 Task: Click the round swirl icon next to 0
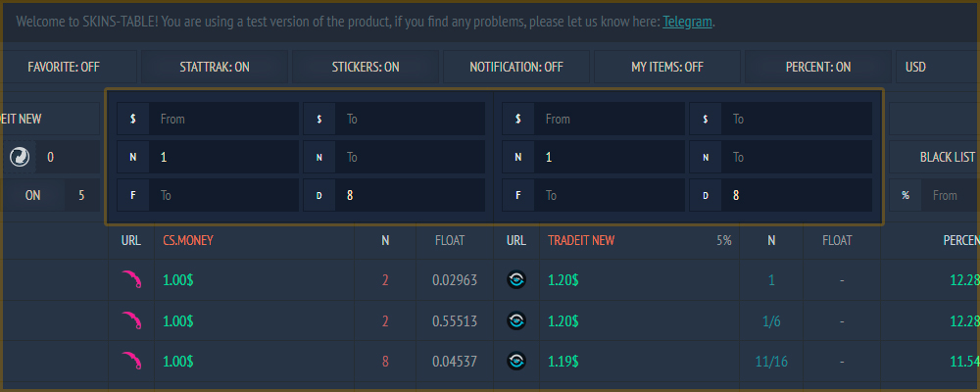[x=20, y=157]
